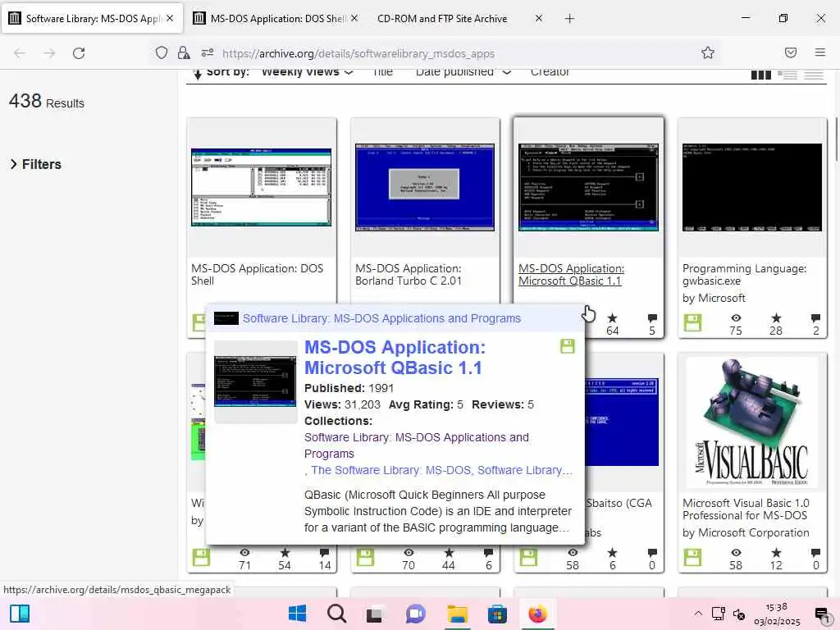Show hidden system tray icons chevron
This screenshot has height=630, width=840.
698,614
